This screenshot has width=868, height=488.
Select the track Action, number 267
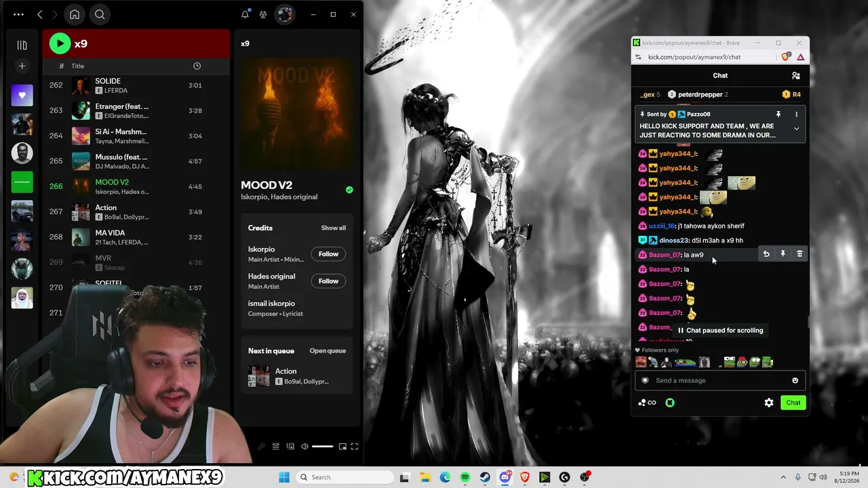[x=137, y=211]
